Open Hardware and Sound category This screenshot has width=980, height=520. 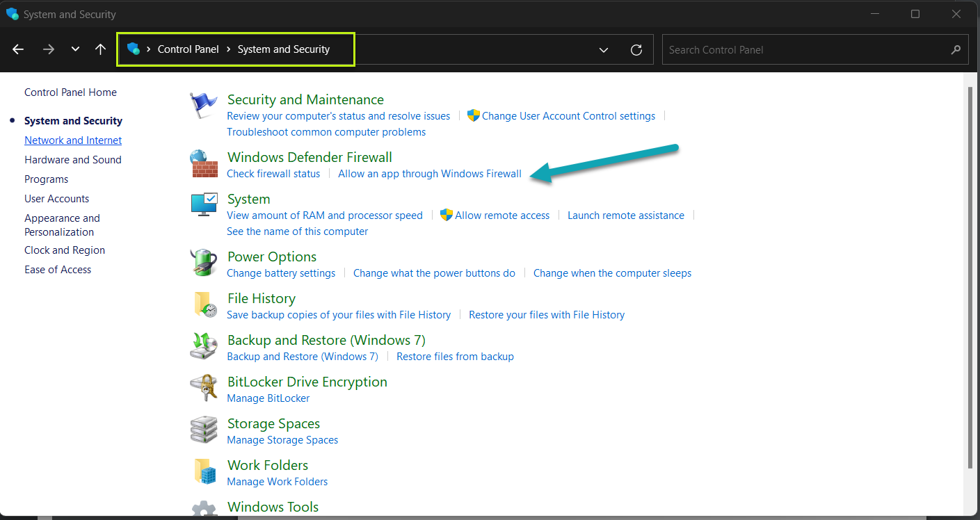[73, 160]
